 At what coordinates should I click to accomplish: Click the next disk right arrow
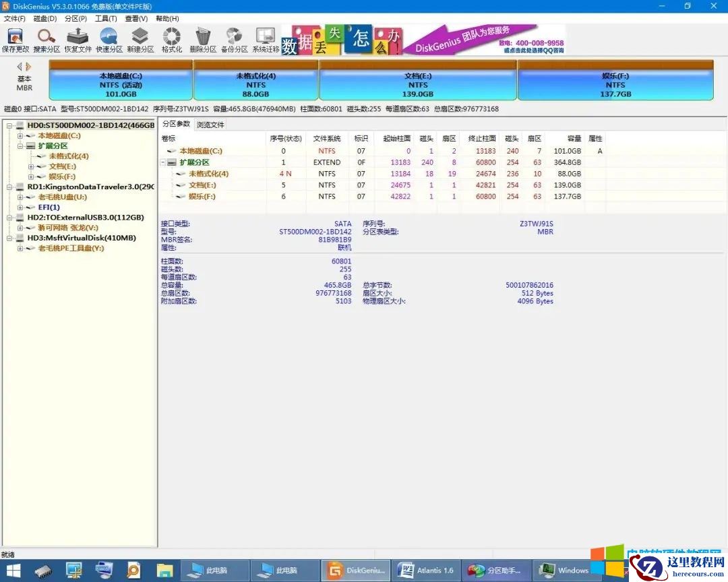coord(28,67)
